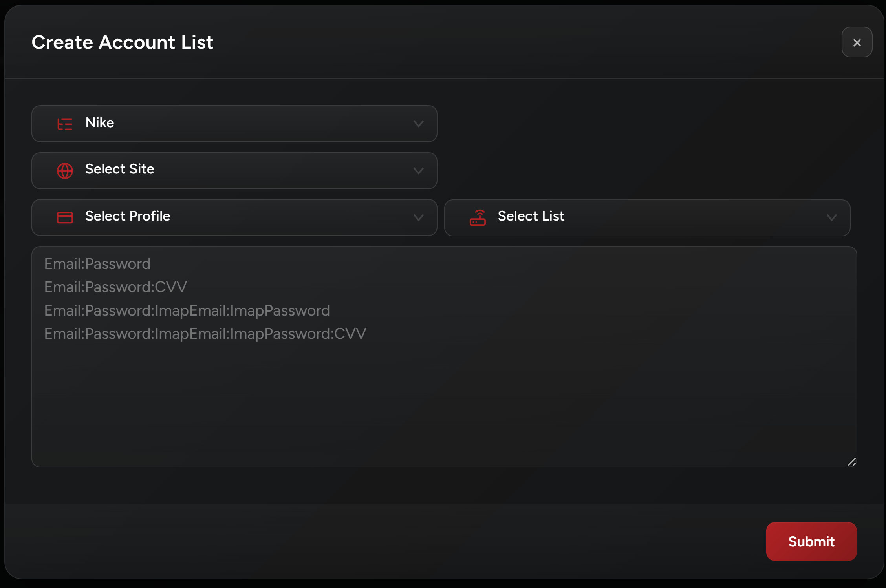The width and height of the screenshot is (886, 588).
Task: Click the Email:Password:CVV placeholder second line
Action: [115, 287]
